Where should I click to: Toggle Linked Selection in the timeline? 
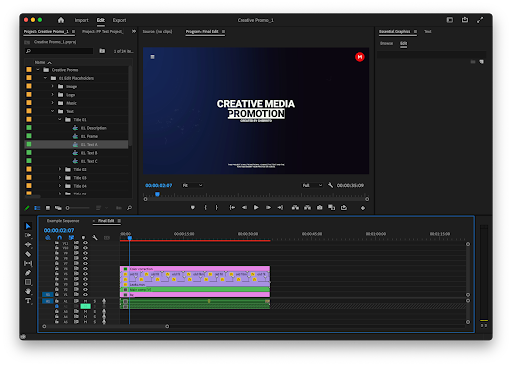click(x=71, y=238)
